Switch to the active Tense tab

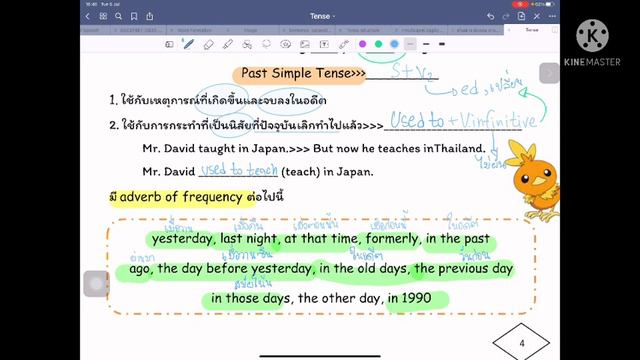(531, 30)
